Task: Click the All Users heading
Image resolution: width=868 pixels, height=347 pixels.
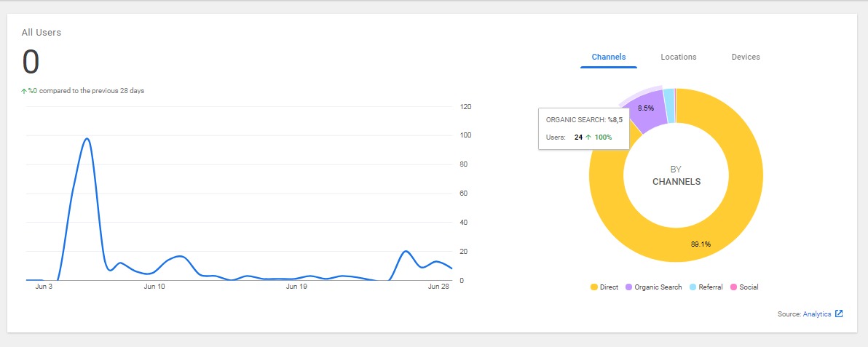Action: pos(42,33)
